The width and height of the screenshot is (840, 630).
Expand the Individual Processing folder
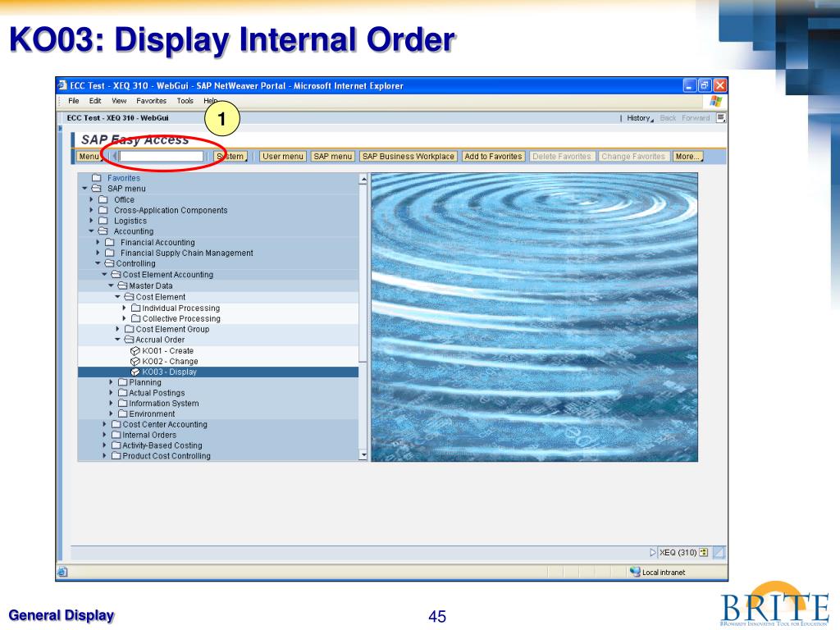124,308
